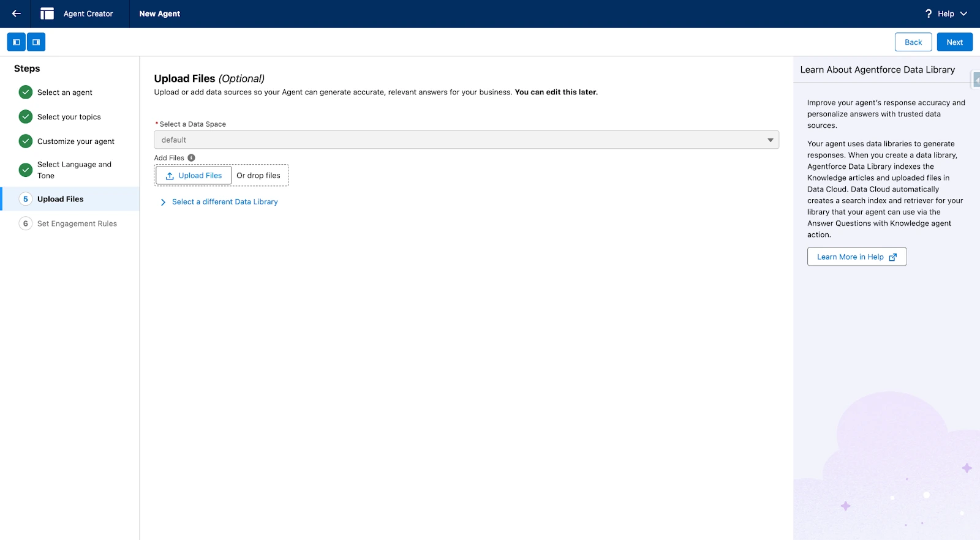The image size is (980, 540).
Task: Click the Or drop files area
Action: [x=258, y=176]
